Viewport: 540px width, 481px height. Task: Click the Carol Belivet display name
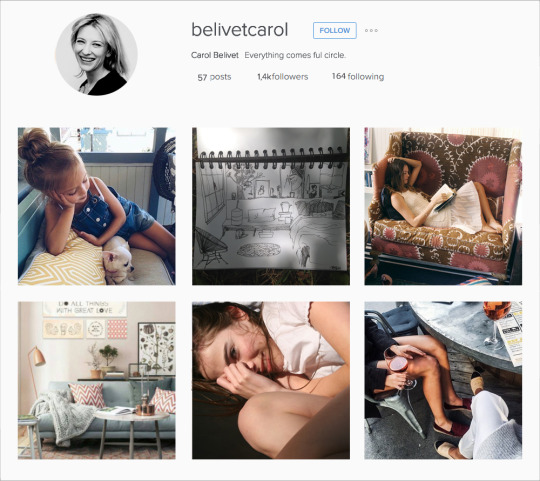215,55
